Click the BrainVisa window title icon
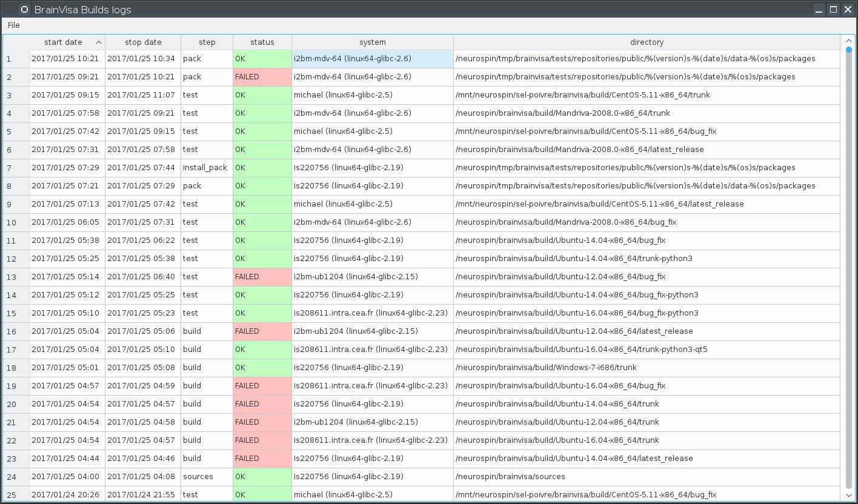This screenshot has height=504, width=858. tap(24, 9)
